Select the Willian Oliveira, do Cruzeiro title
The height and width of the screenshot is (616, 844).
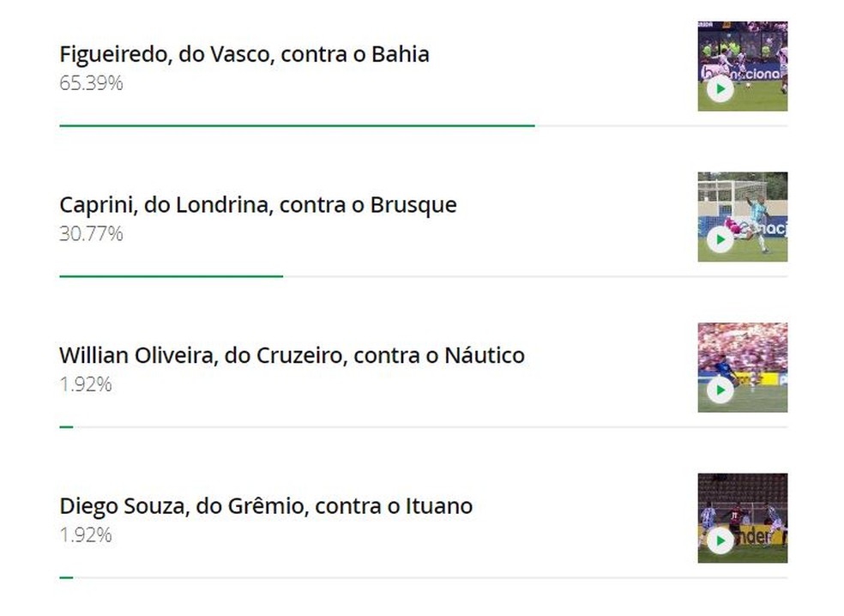[292, 355]
